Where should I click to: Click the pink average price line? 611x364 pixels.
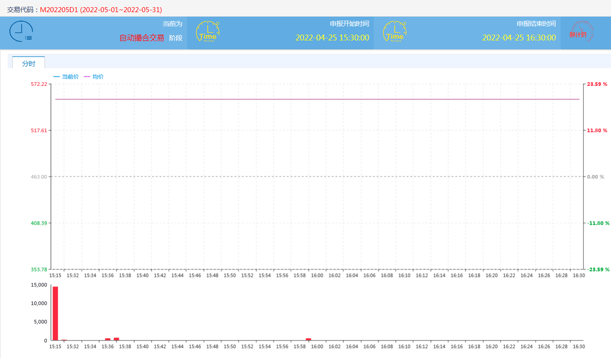click(315, 99)
